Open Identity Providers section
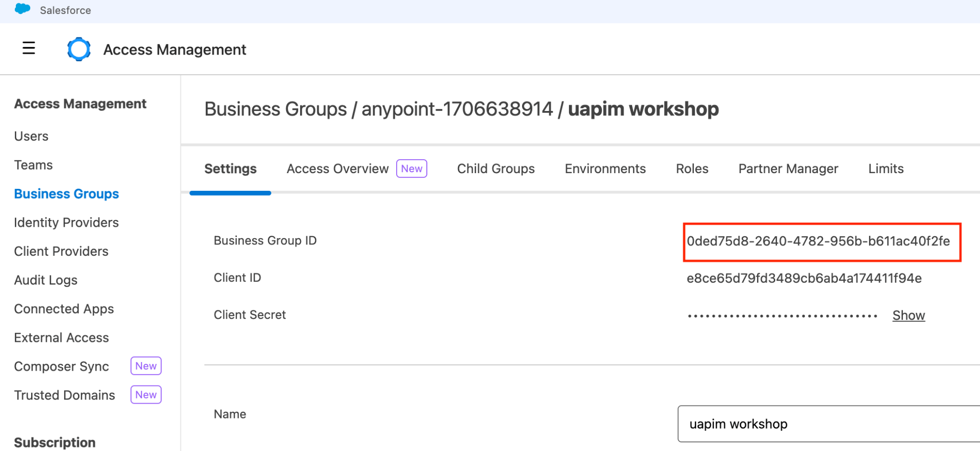This screenshot has width=980, height=451. pos(66,222)
